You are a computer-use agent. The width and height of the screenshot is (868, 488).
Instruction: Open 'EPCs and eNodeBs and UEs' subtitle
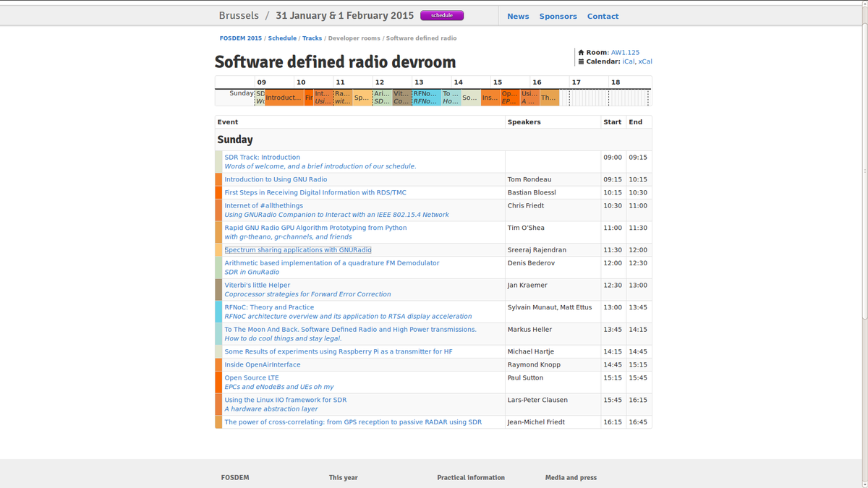[x=279, y=387]
